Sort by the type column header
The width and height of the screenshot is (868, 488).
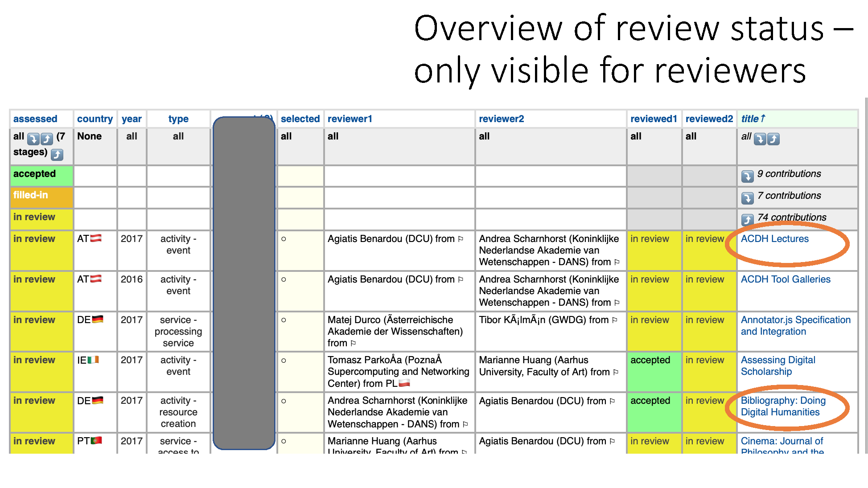coord(178,119)
